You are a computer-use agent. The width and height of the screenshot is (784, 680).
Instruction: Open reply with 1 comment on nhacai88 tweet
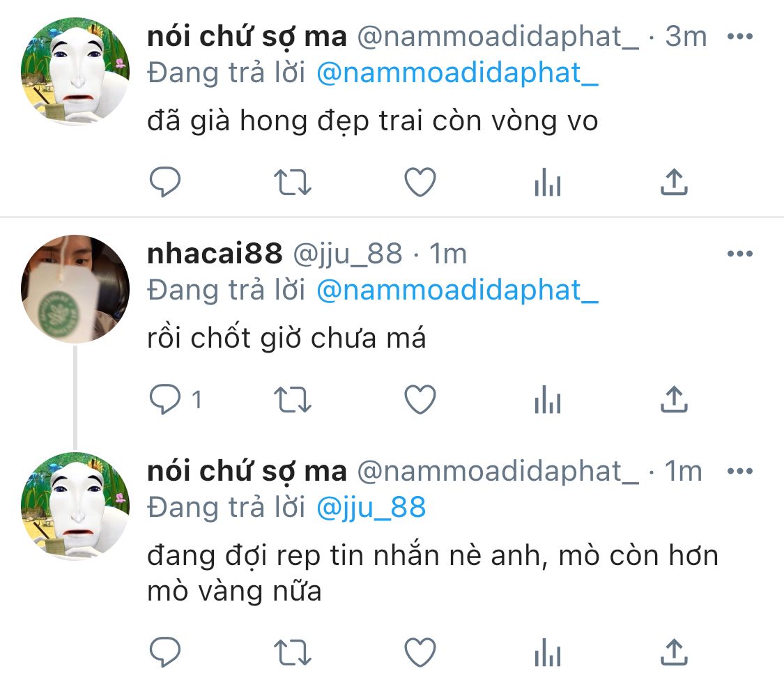176,399
